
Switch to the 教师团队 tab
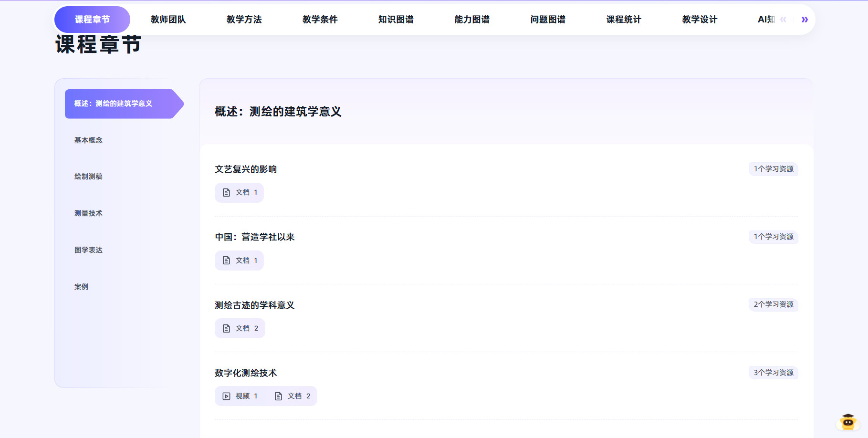168,20
